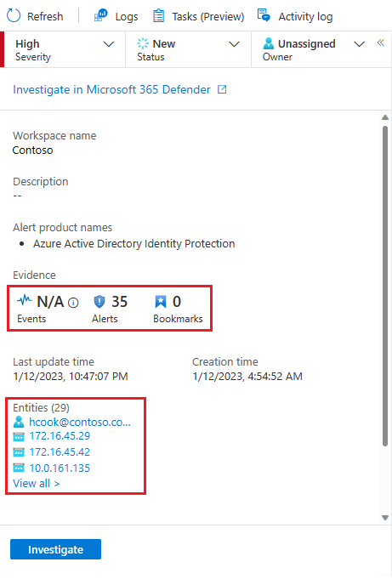Image resolution: width=392 pixels, height=579 pixels.
Task: Open Tasks (Preview)
Action: coord(198,16)
